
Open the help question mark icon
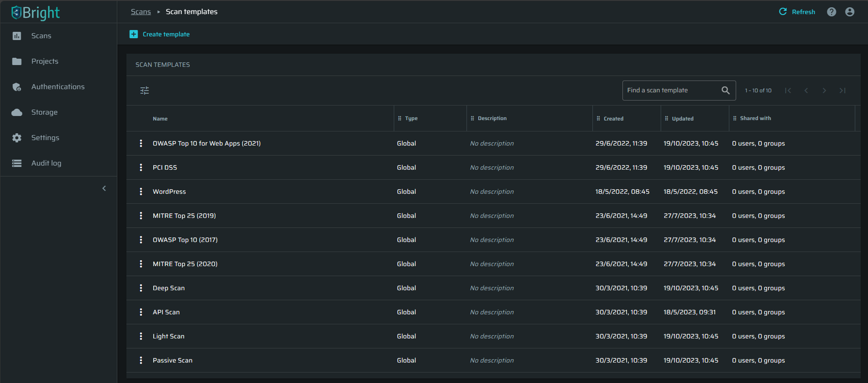pyautogui.click(x=832, y=12)
